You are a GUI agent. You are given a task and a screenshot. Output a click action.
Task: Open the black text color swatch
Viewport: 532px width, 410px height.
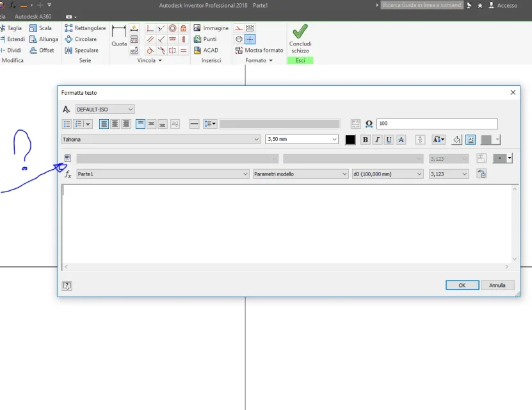click(350, 140)
